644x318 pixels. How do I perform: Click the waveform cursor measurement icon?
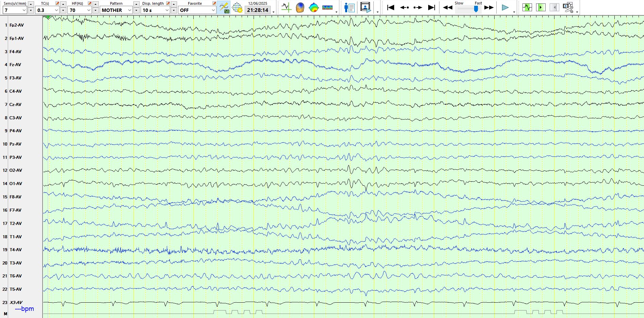pos(286,7)
